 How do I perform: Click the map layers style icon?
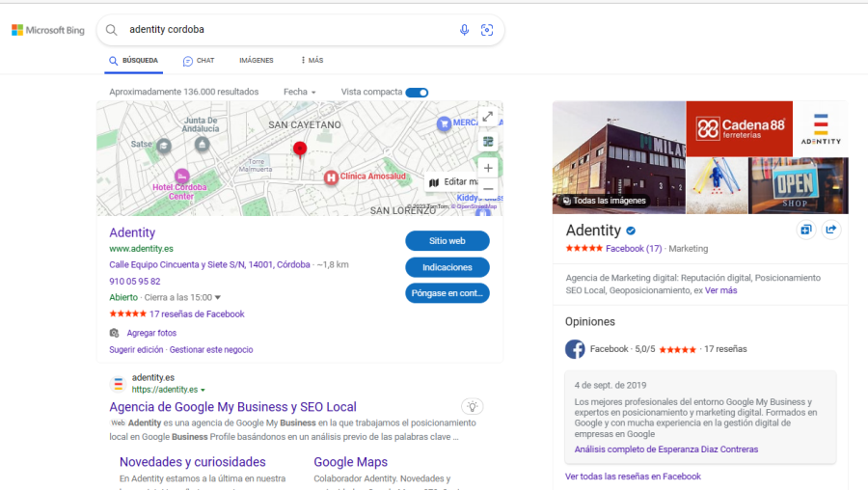(488, 142)
